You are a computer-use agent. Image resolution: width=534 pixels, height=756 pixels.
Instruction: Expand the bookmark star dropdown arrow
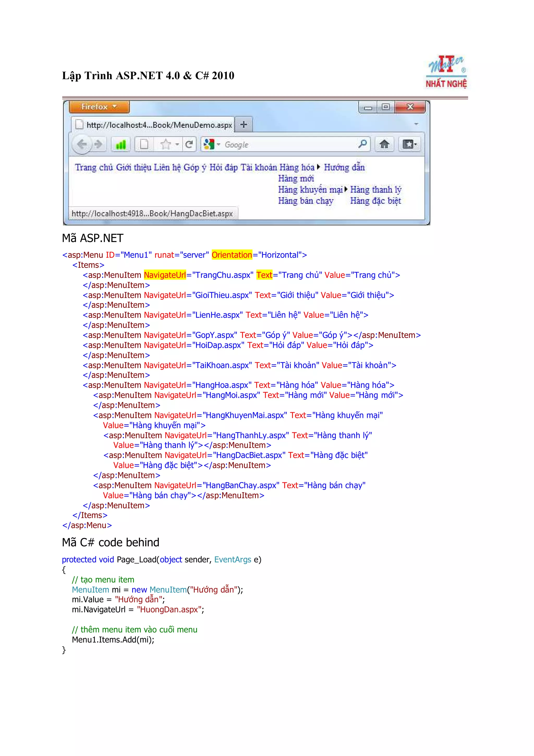point(177,145)
